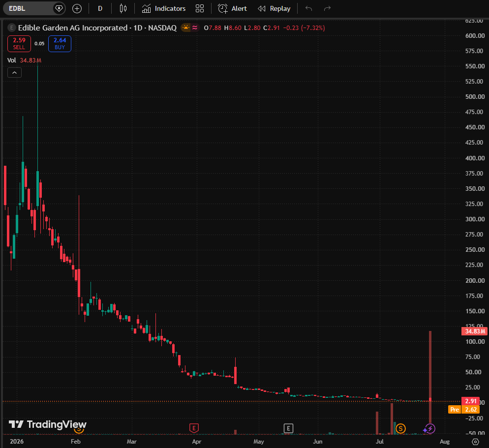Click the diamond icon beside EDBL
This screenshot has height=448, width=489.
(59, 8)
